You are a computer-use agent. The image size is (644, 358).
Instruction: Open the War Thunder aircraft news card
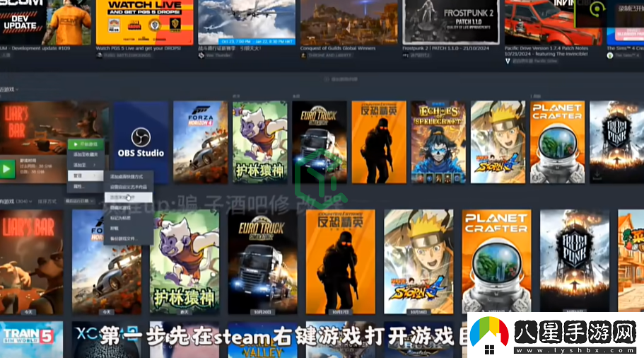[x=247, y=22]
